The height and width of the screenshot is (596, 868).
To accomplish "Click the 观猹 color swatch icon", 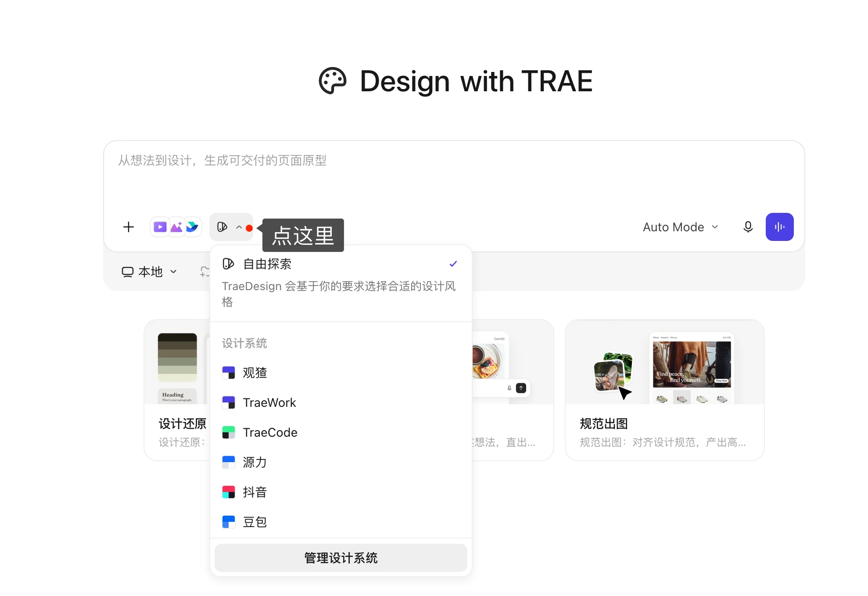I will [229, 373].
